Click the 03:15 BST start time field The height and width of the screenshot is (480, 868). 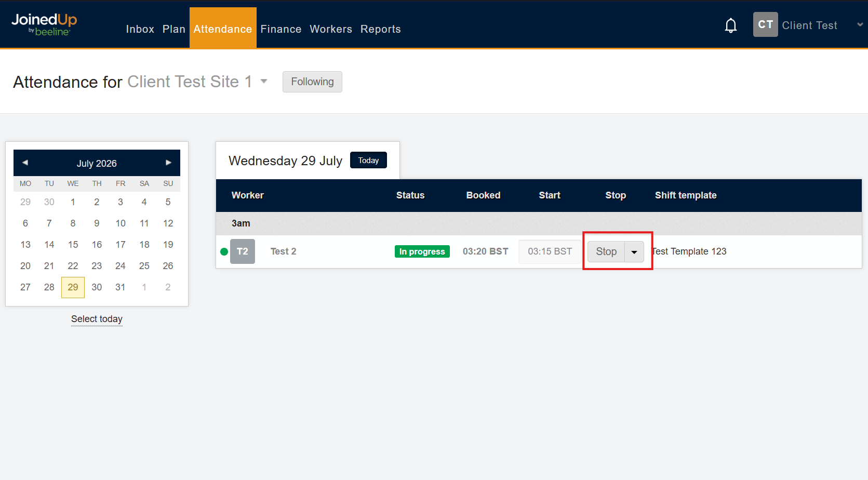(550, 251)
